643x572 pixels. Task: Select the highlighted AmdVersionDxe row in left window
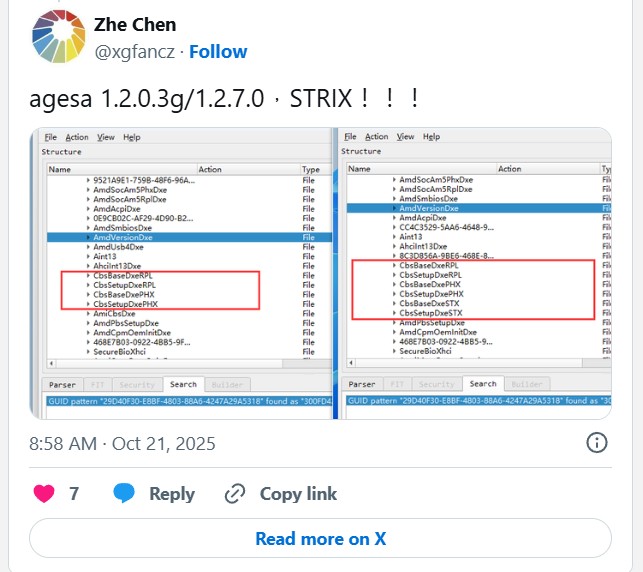tap(189, 237)
